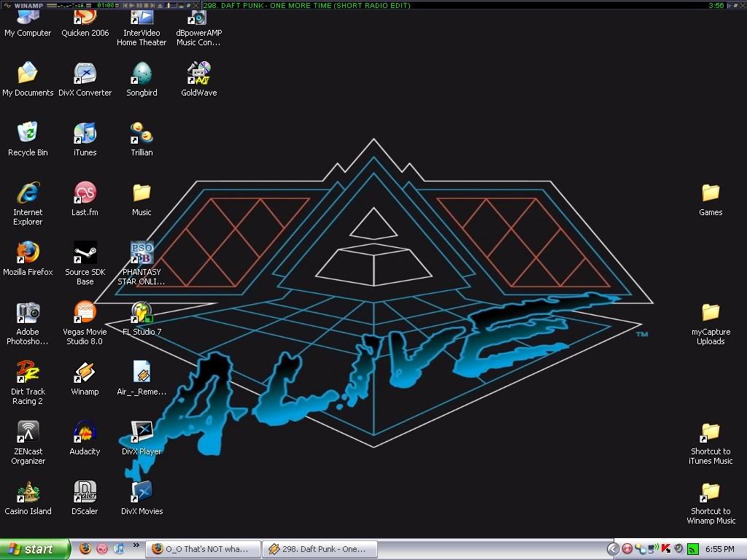Select the Adobe Photoshop desktop icon

point(28,323)
